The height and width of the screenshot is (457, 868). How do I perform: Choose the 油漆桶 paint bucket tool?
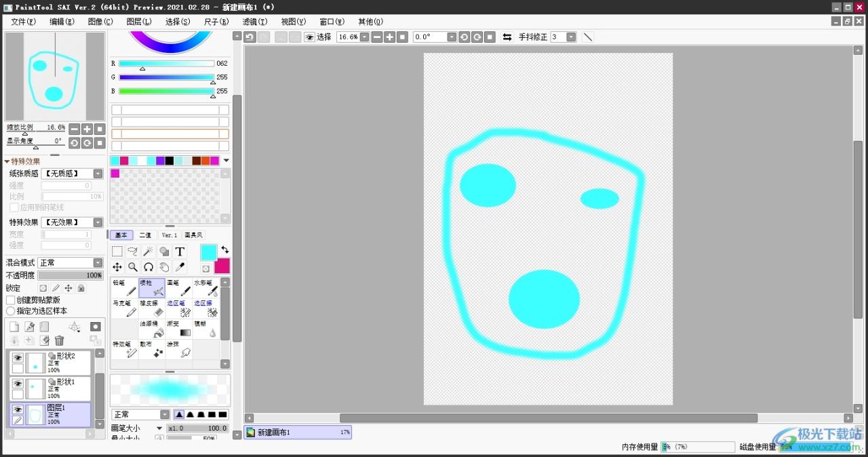tap(152, 329)
